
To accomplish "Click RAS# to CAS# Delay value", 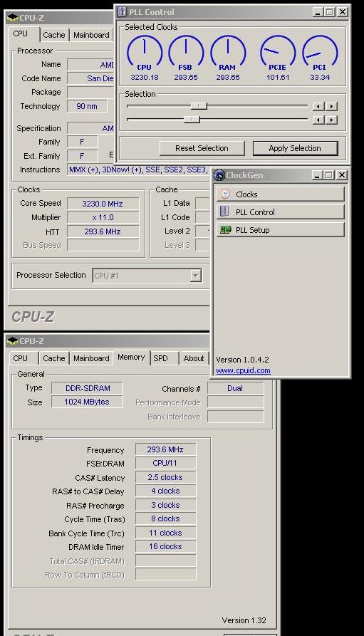I will 165,491.
